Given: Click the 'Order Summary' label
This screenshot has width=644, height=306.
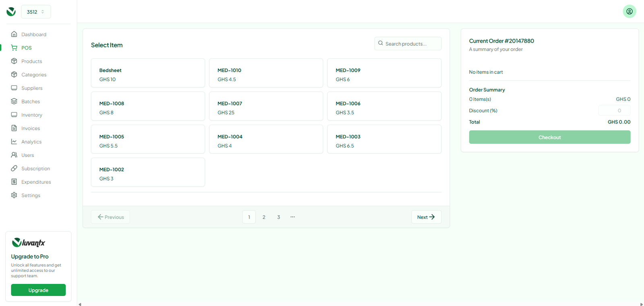Looking at the screenshot, I should pos(487,90).
